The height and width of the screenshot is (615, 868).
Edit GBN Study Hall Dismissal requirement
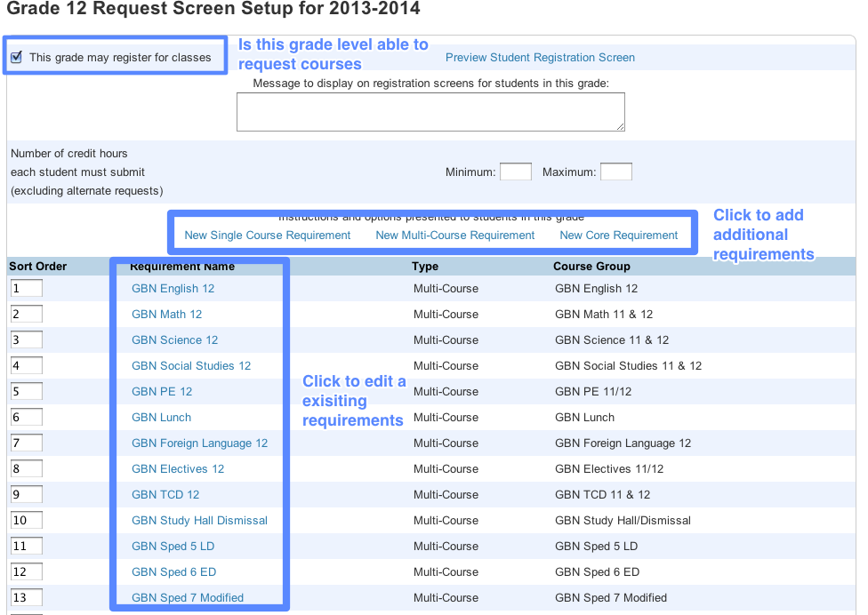pos(199,521)
